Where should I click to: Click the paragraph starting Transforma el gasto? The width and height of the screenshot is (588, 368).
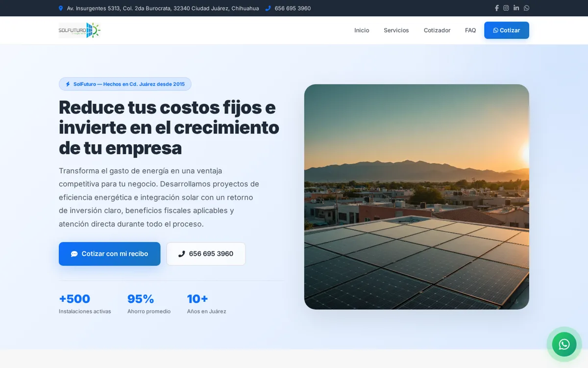click(159, 197)
